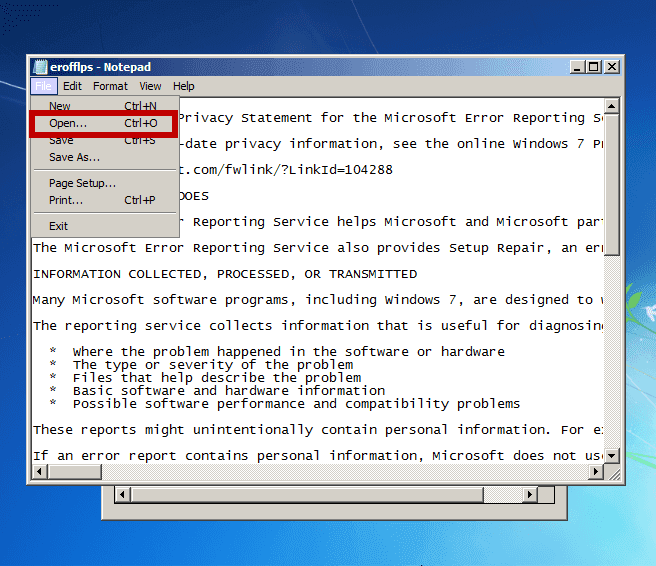Click right scroll arrow in background window
656x566 pixels.
(530, 495)
